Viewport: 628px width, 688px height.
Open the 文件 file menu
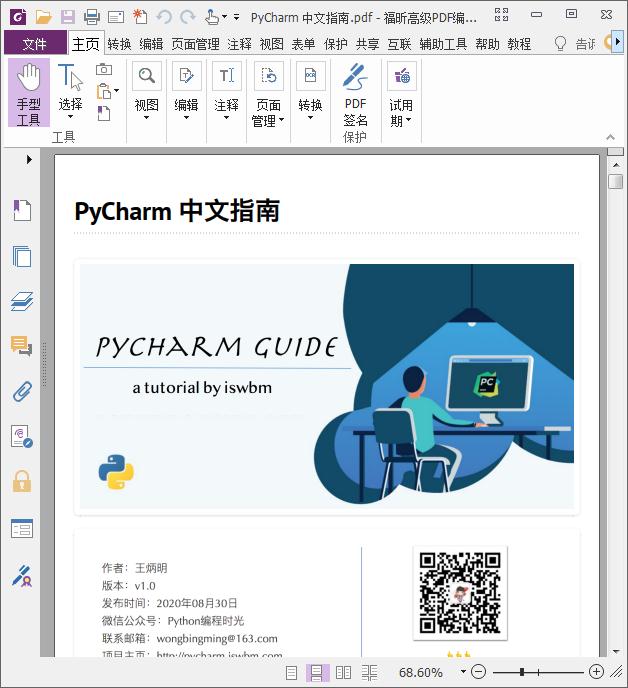(35, 44)
